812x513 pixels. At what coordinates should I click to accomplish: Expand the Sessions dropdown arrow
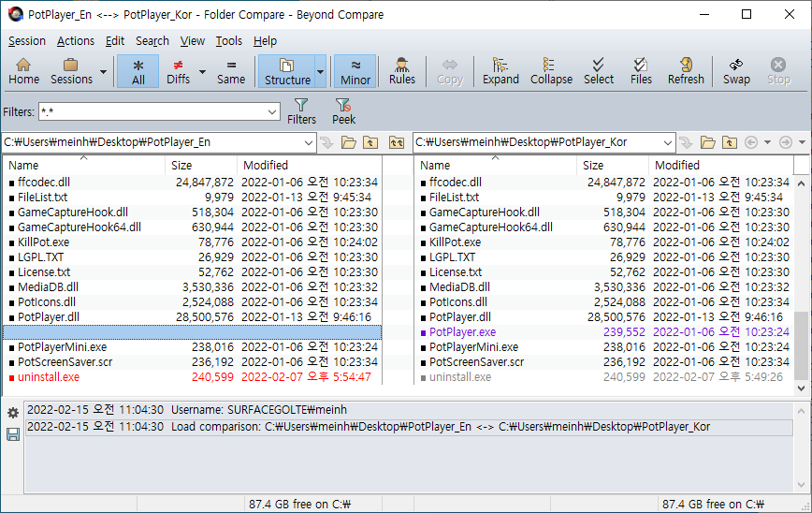(103, 71)
